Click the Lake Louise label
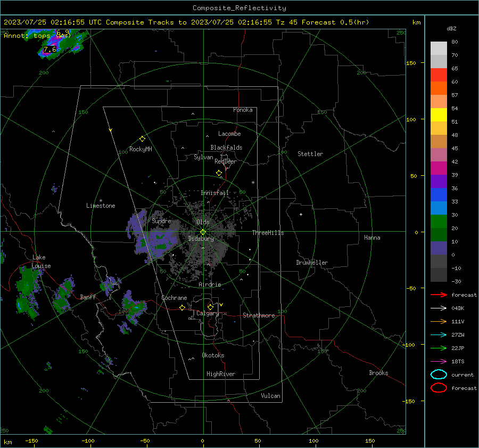 [x=41, y=262]
